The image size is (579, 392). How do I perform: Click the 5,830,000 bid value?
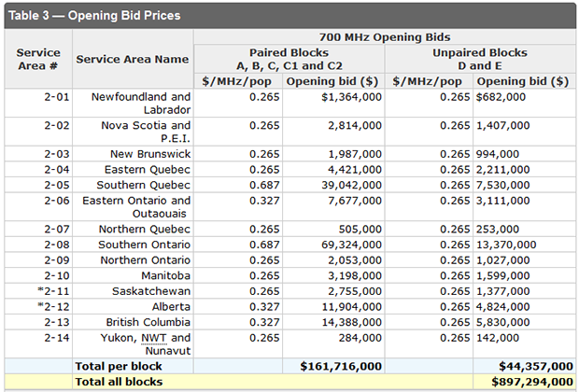click(503, 322)
